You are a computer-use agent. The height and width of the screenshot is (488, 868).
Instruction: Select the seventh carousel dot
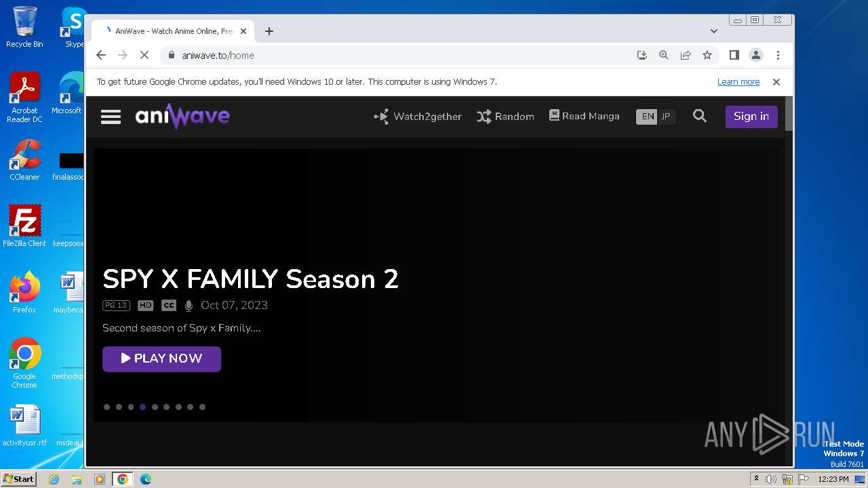click(x=178, y=407)
